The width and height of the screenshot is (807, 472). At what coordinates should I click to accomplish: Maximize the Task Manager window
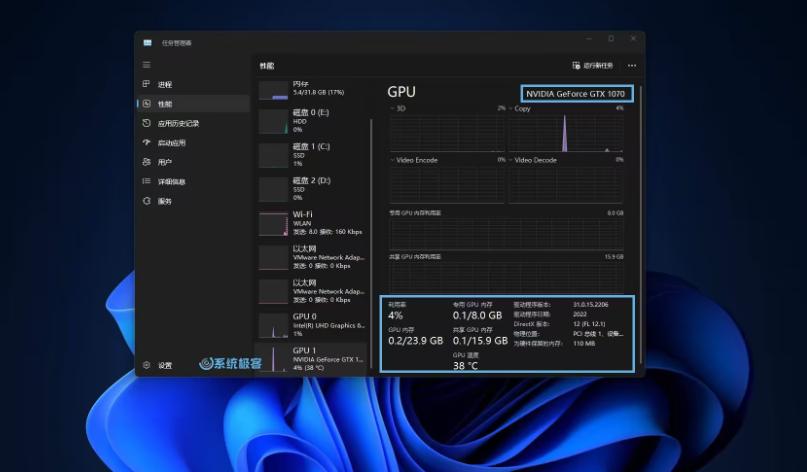611,39
